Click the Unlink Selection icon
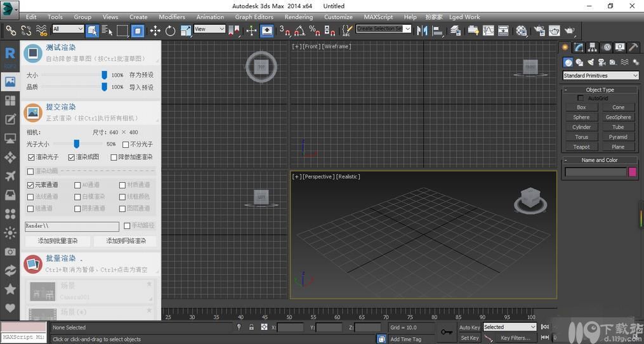Image resolution: width=644 pixels, height=344 pixels. click(26, 30)
